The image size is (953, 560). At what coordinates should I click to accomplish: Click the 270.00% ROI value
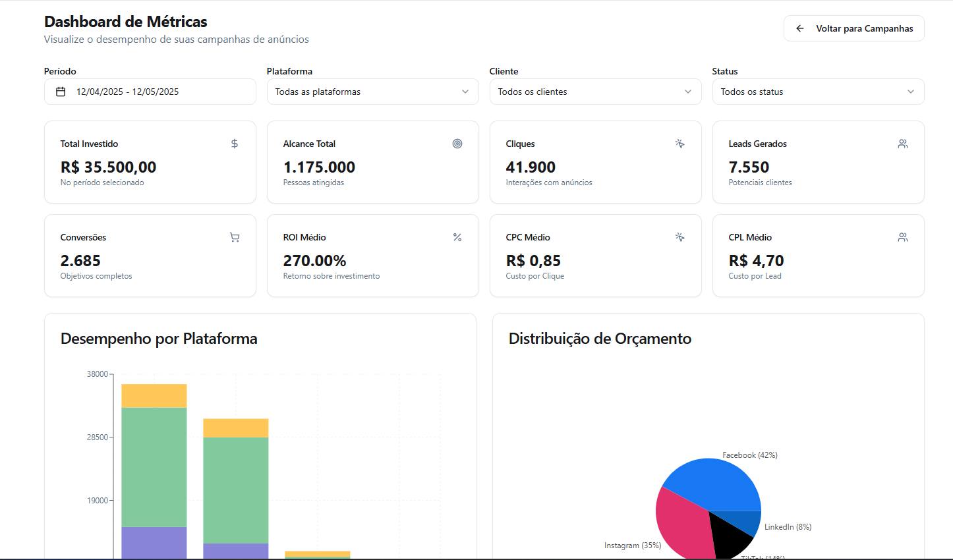point(314,261)
